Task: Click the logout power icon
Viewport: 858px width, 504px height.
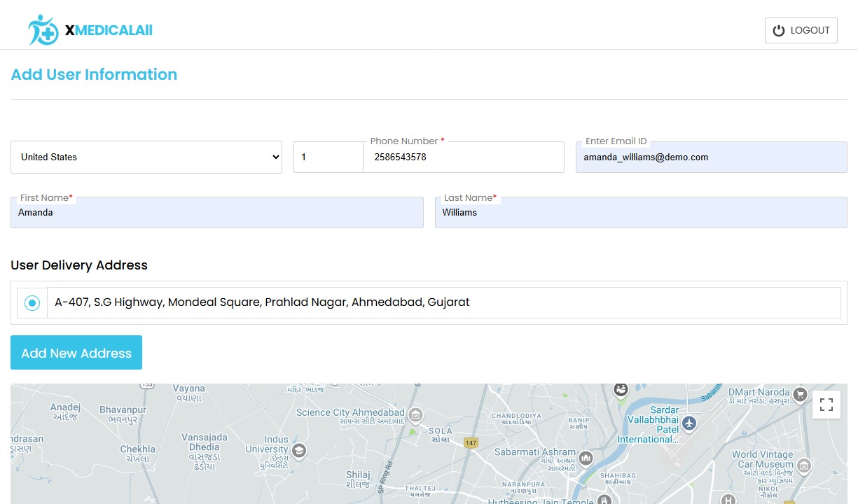Action: [x=779, y=31]
